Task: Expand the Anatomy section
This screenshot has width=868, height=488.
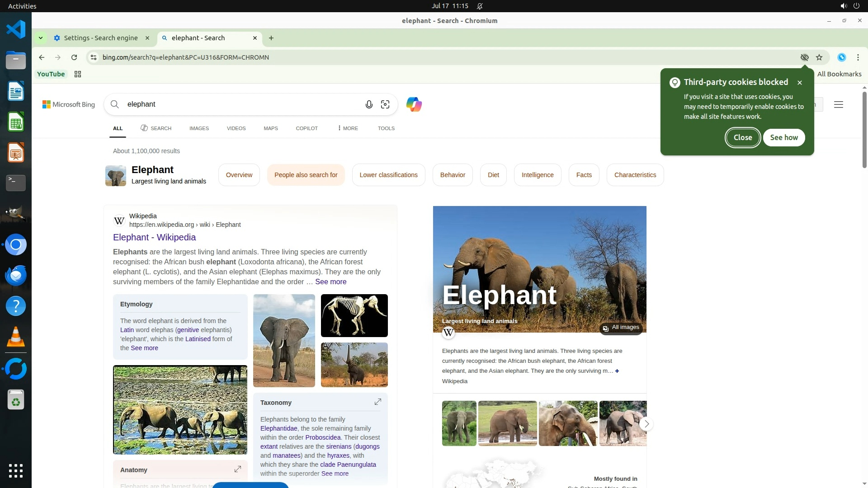Action: [x=238, y=469]
